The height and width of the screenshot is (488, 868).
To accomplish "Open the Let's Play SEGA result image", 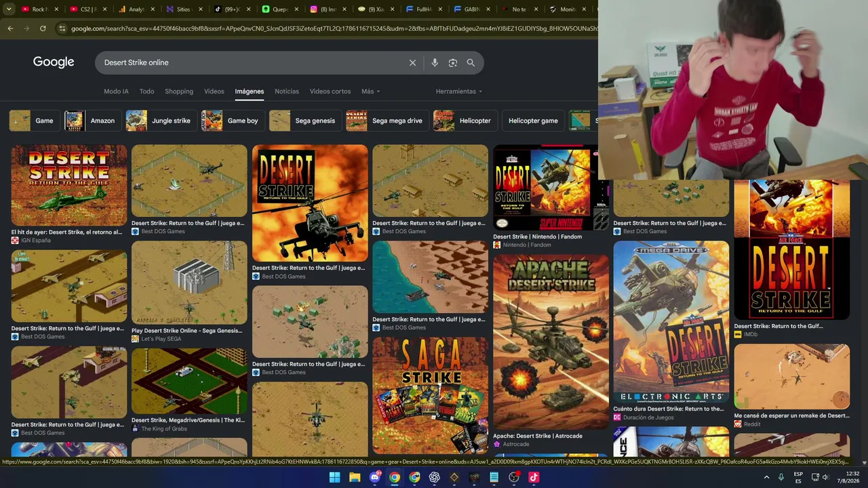I will pyautogui.click(x=189, y=283).
